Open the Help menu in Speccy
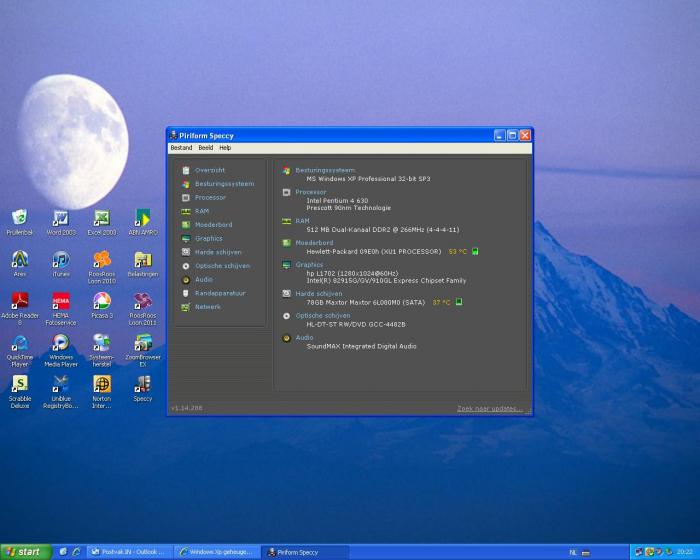Viewport: 700px width, 560px height. (x=225, y=148)
